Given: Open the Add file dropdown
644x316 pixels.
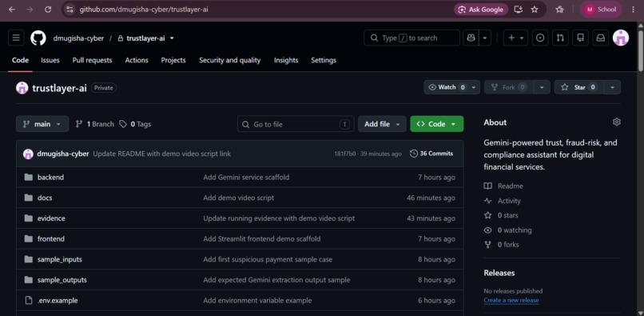Looking at the screenshot, I should click(382, 124).
